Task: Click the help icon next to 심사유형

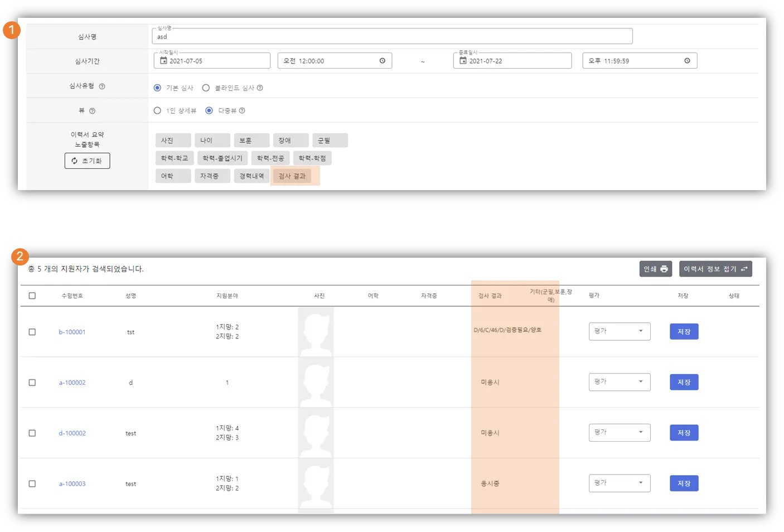Action: pyautogui.click(x=102, y=86)
